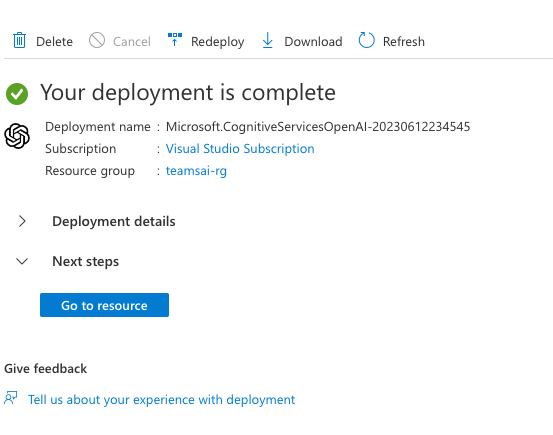The image size is (553, 435).
Task: Select the Refresh command label
Action: click(x=403, y=42)
